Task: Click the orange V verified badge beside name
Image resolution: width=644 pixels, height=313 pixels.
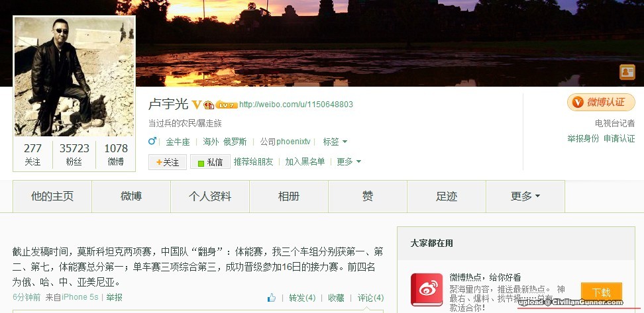Action: (x=196, y=105)
